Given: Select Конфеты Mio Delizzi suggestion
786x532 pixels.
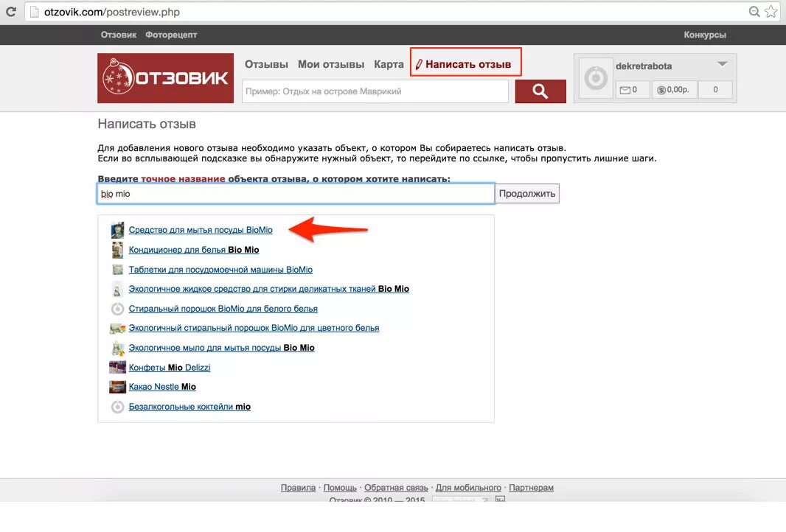Looking at the screenshot, I should click(x=170, y=367).
